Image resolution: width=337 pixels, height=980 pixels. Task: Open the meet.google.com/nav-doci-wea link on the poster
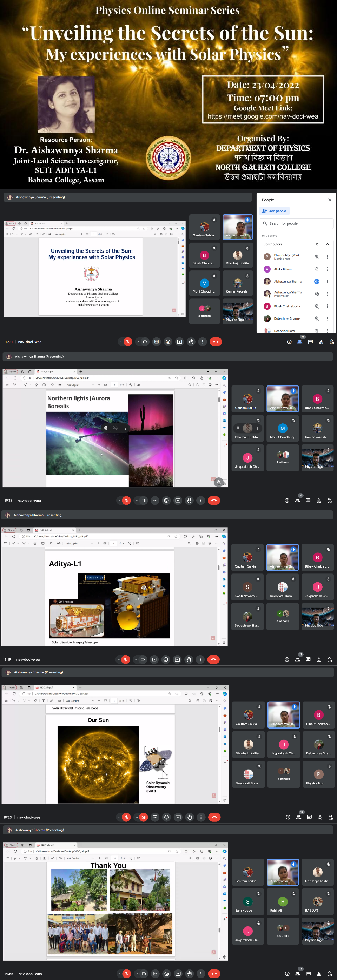pos(263,116)
